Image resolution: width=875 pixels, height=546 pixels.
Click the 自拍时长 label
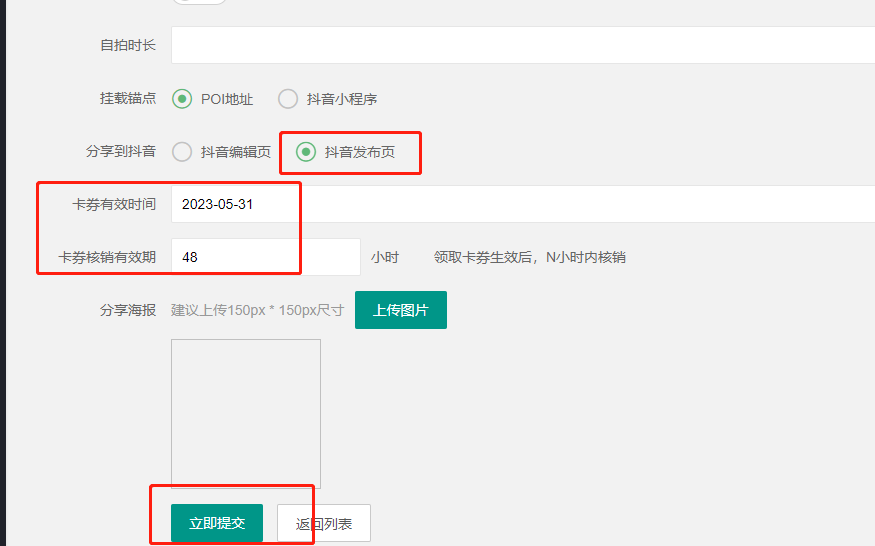tap(128, 45)
